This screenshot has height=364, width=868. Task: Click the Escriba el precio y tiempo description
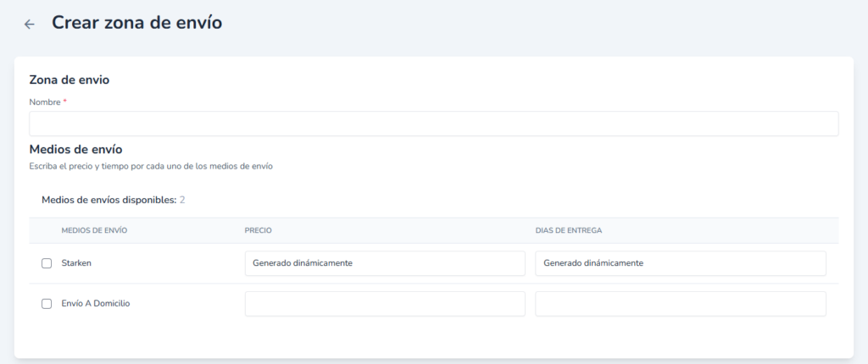click(151, 167)
